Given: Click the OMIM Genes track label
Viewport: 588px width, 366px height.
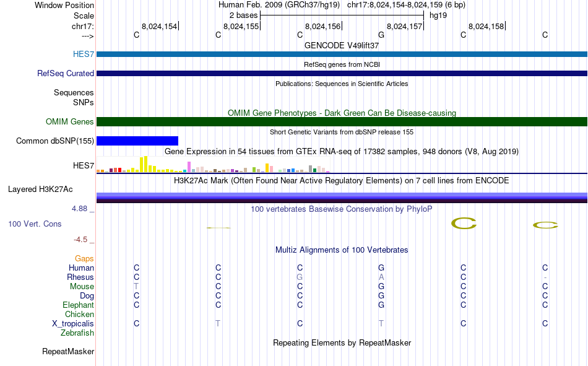Looking at the screenshot, I should click(69, 121).
